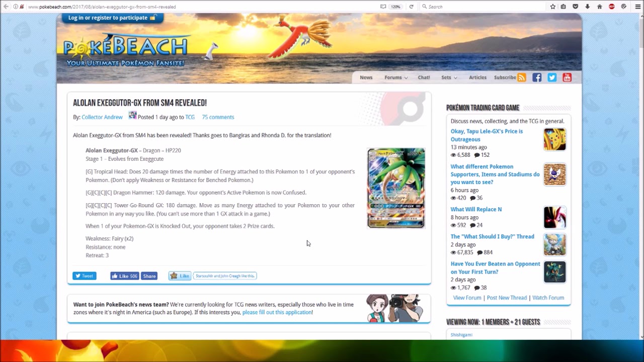644x362 pixels.
Task: Click the PokeBeach site logo
Action: point(126,50)
